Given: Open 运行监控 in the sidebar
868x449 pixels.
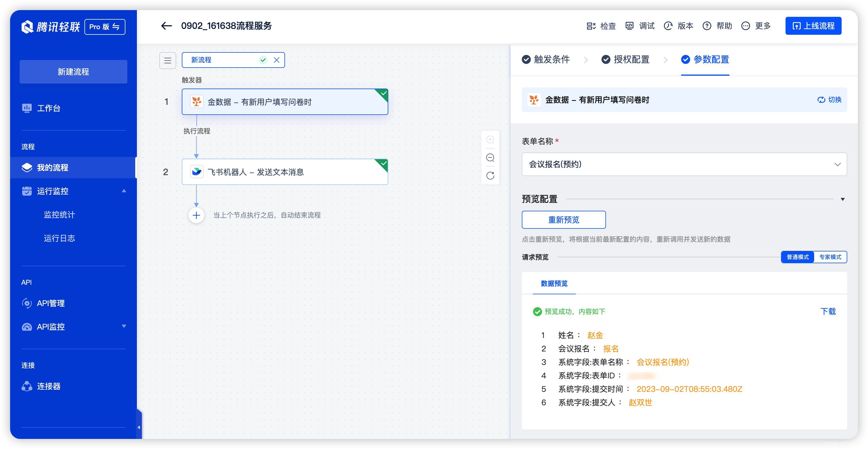Looking at the screenshot, I should 52,191.
